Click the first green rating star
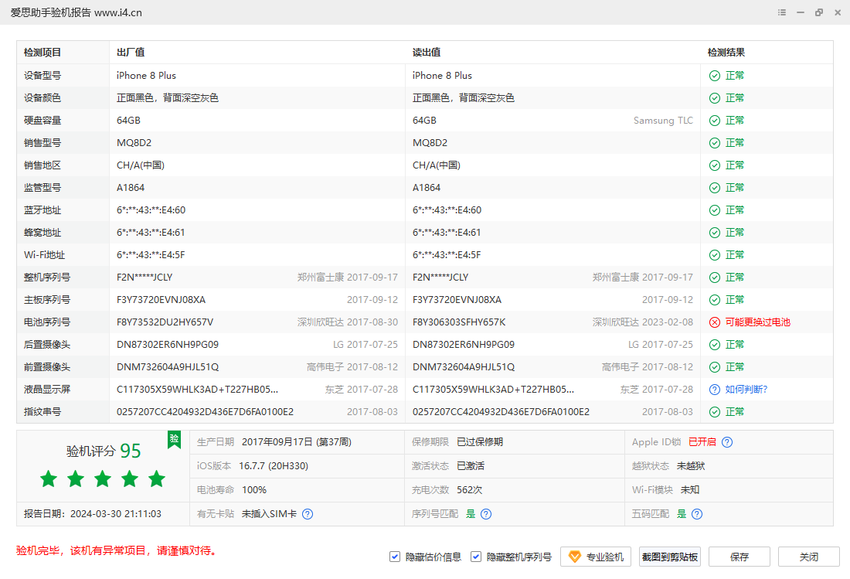The height and width of the screenshot is (579, 850). pos(49,479)
